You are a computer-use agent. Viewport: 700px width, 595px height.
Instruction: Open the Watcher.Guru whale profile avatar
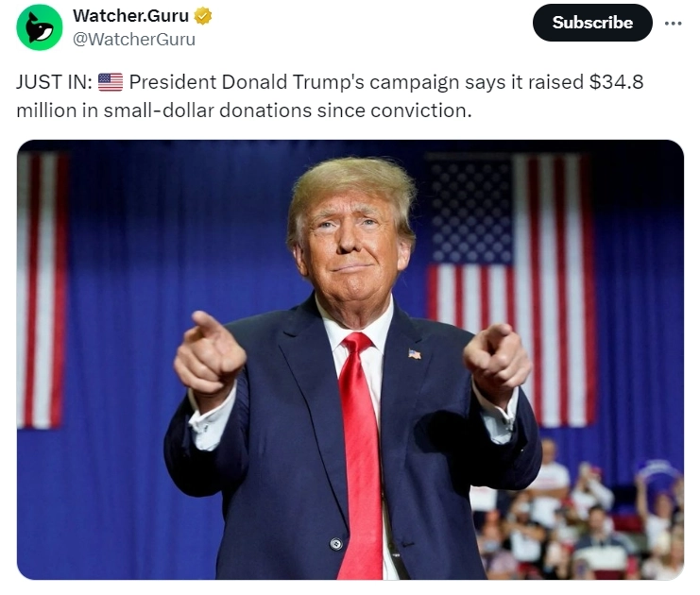click(x=40, y=27)
